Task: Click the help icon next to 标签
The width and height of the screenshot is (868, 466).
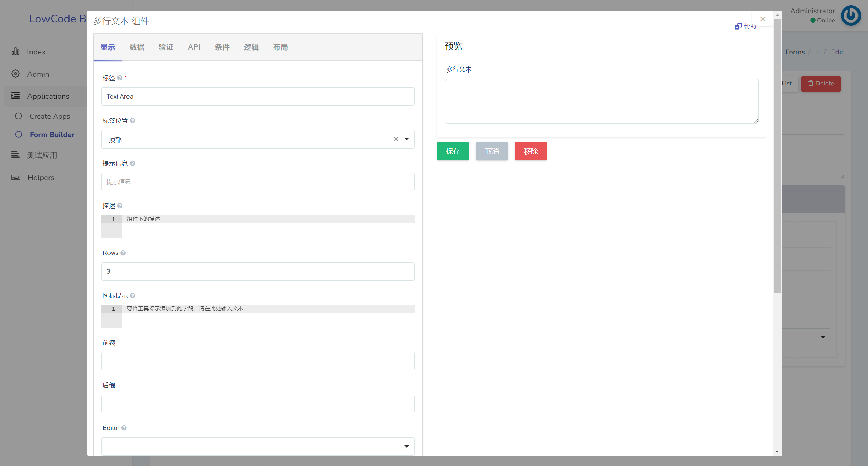Action: [x=120, y=78]
